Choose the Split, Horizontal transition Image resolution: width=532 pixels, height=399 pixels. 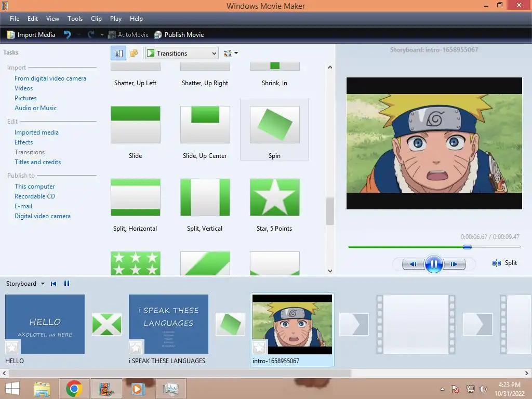[x=136, y=197]
